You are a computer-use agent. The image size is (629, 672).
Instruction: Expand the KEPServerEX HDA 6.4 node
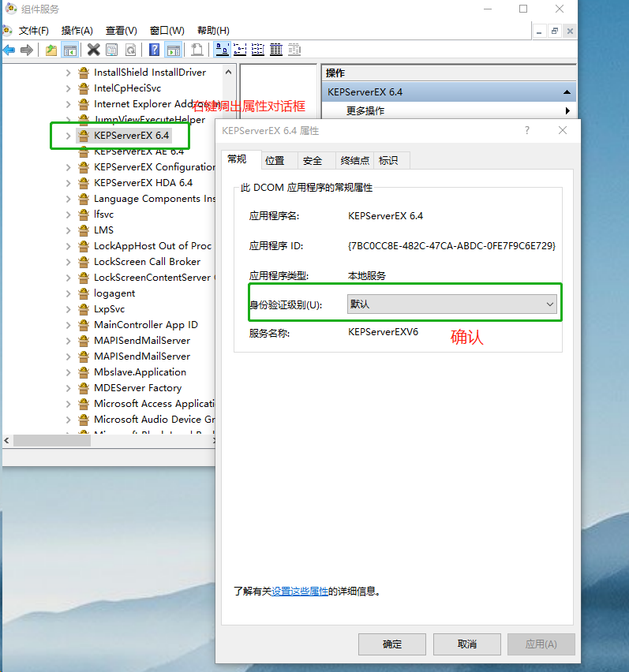pos(68,184)
